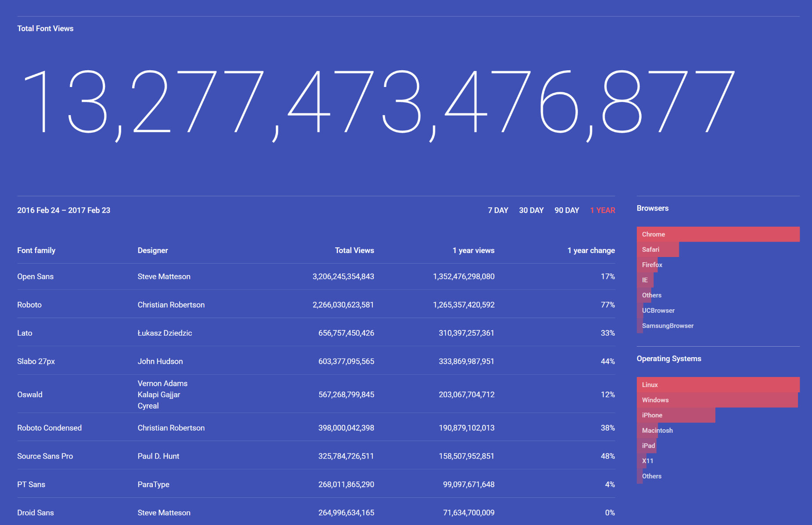Sort by 1 year views header
Screen dimensions: 812x525
pyautogui.click(x=473, y=250)
